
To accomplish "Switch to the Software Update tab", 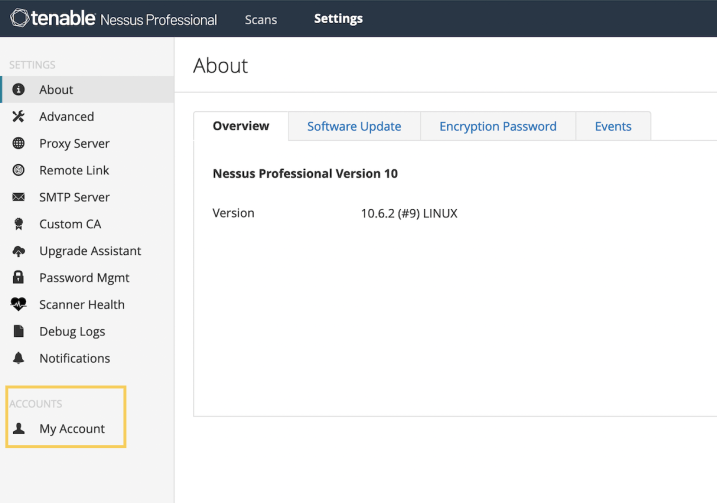I will coord(354,126).
